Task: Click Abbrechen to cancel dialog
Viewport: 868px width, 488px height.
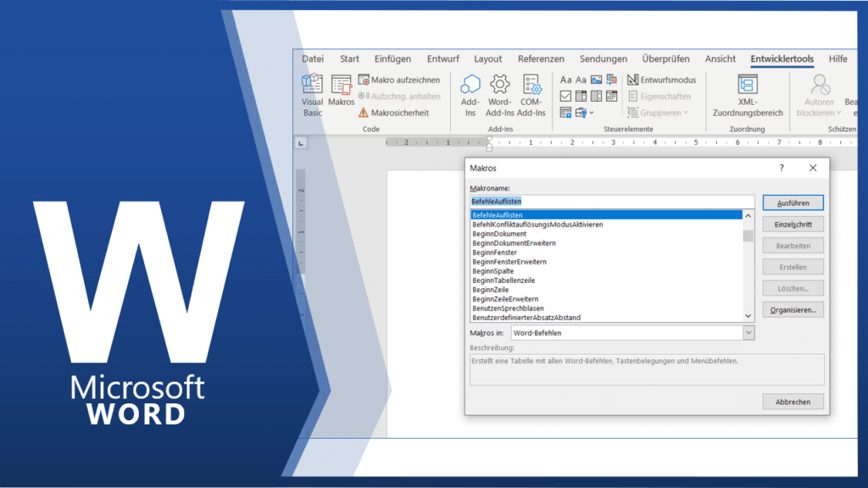Action: point(793,402)
